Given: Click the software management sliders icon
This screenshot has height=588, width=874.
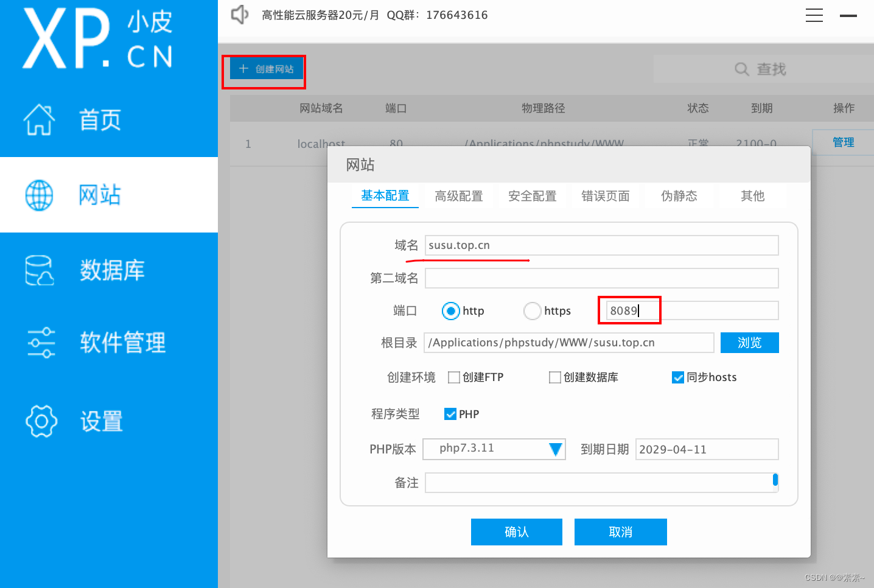Looking at the screenshot, I should pyautogui.click(x=41, y=343).
